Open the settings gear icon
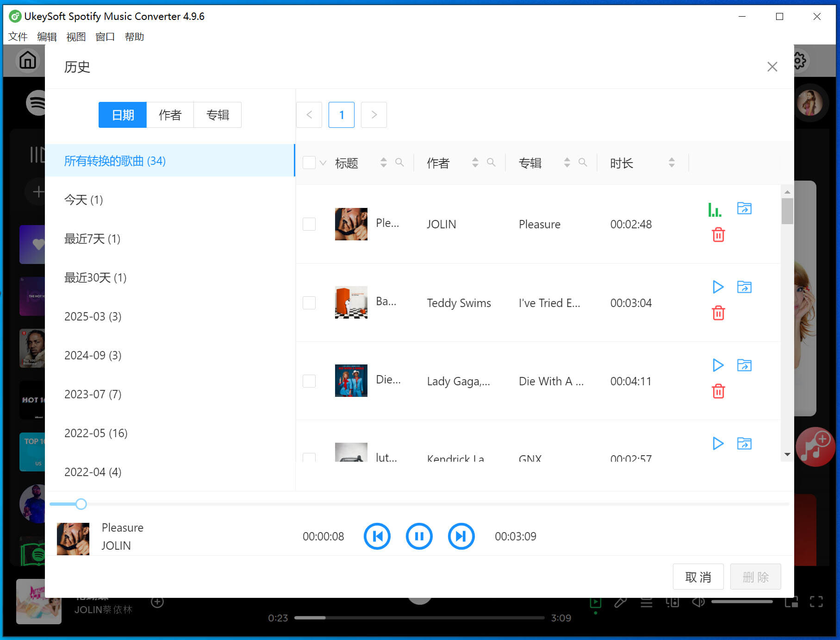Screen dimensions: 840x640 click(800, 60)
